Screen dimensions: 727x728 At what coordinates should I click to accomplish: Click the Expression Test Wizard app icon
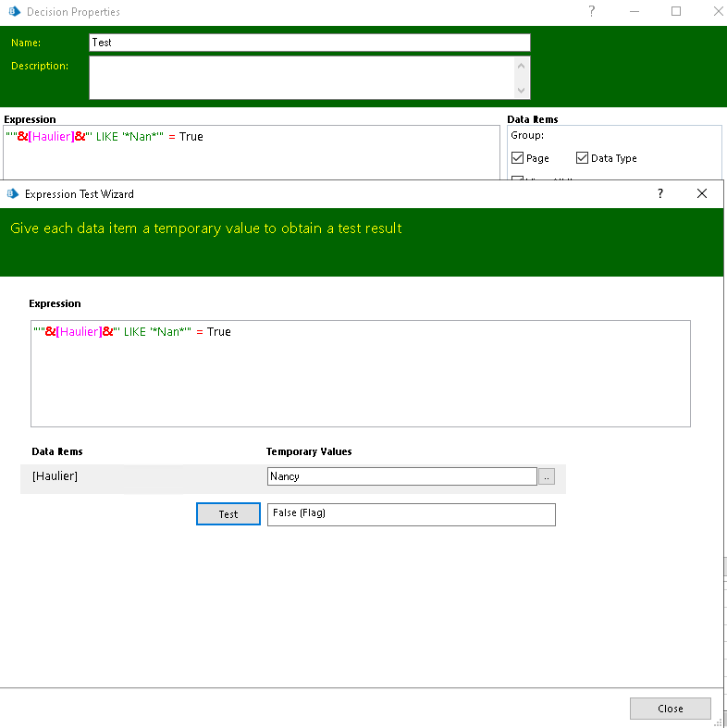pos(13,194)
